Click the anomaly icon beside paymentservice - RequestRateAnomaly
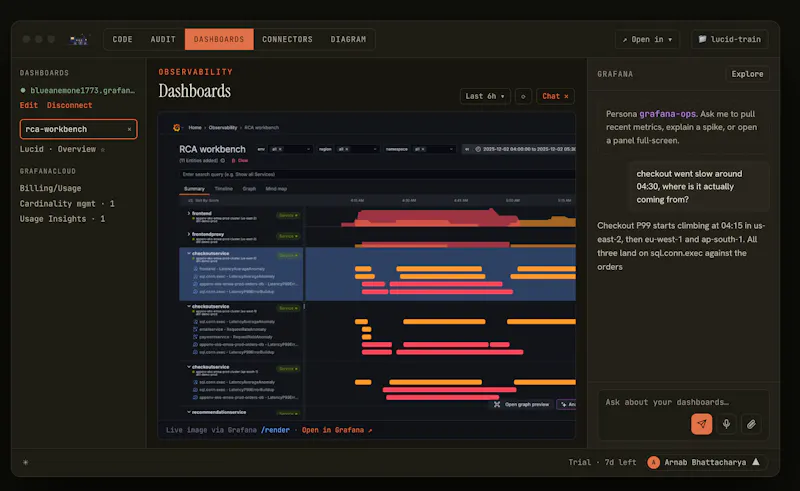 (x=195, y=337)
